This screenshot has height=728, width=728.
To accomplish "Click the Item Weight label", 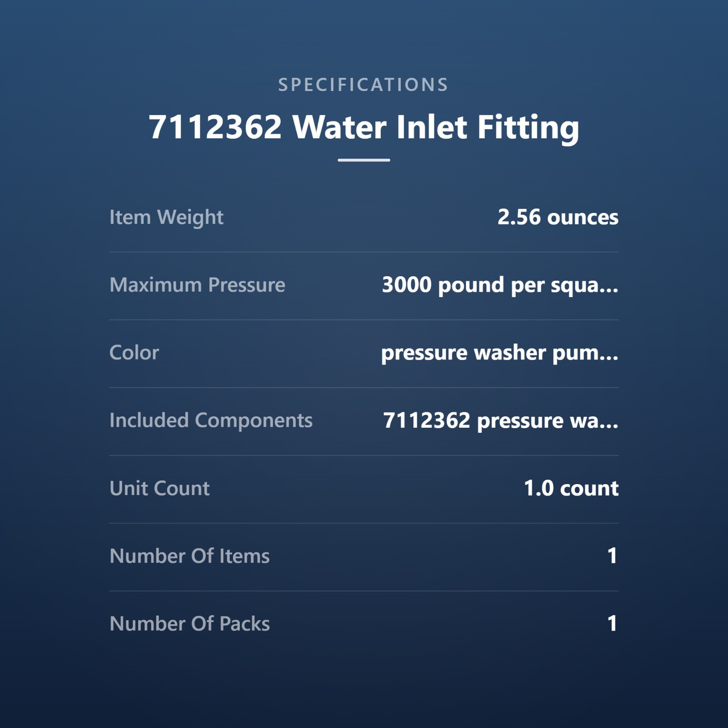I will (167, 217).
